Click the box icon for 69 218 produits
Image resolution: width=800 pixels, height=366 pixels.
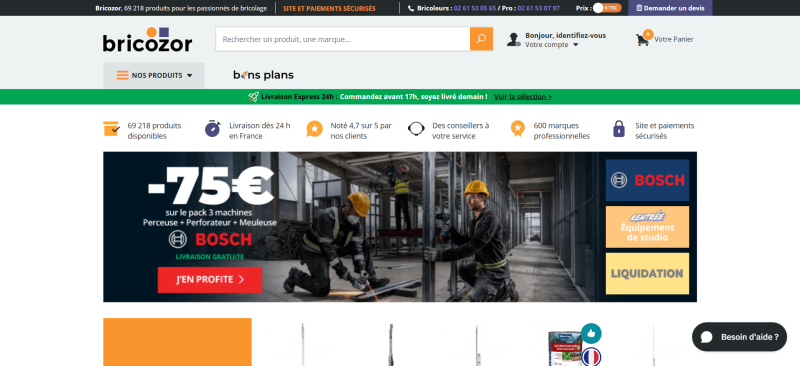(111, 129)
